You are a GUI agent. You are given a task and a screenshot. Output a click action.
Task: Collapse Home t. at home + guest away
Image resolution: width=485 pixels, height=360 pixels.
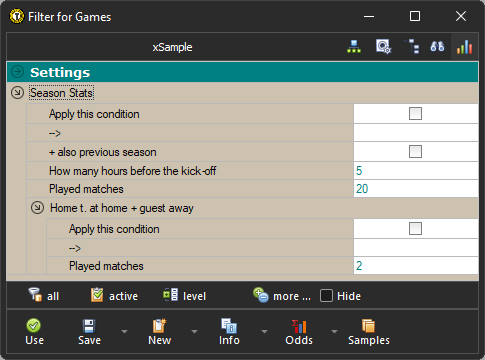[37, 208]
